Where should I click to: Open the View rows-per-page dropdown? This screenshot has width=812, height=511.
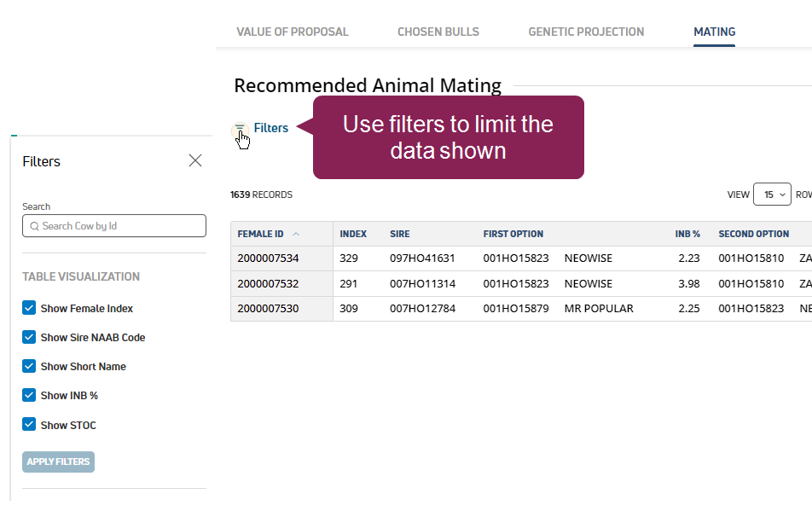pos(772,195)
